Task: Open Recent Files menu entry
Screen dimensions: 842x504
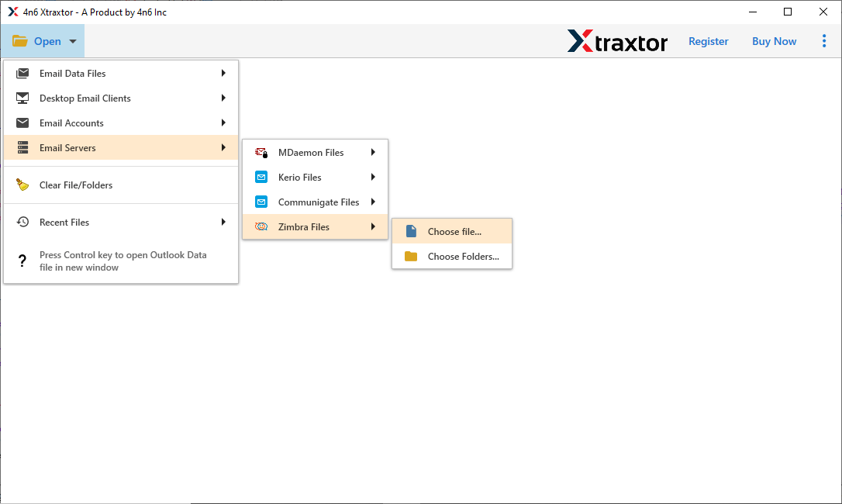Action: [x=121, y=222]
